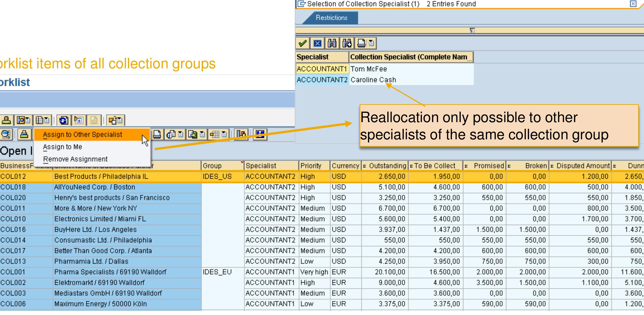This screenshot has height=315, width=644.
Task: Choose "Assign to Me" from the context menu
Action: click(x=62, y=147)
